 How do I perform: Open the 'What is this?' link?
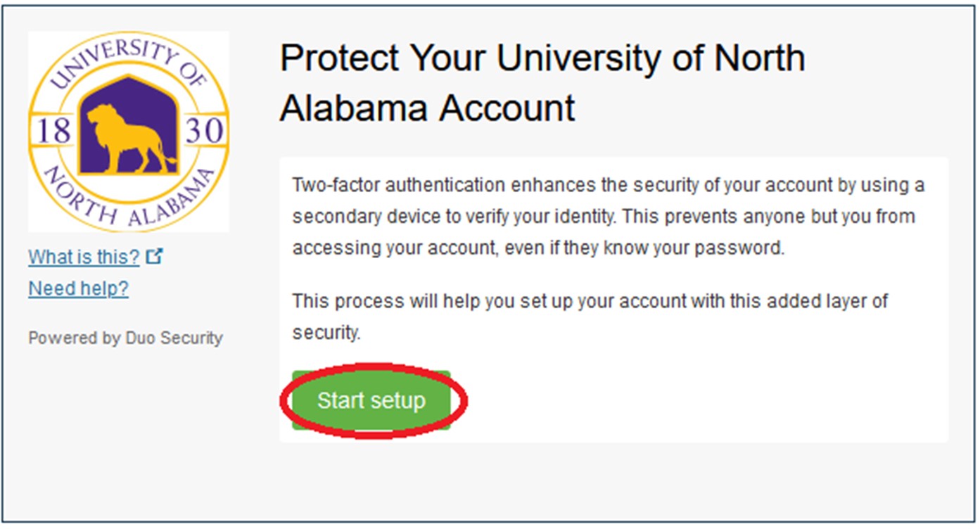pyautogui.click(x=84, y=257)
